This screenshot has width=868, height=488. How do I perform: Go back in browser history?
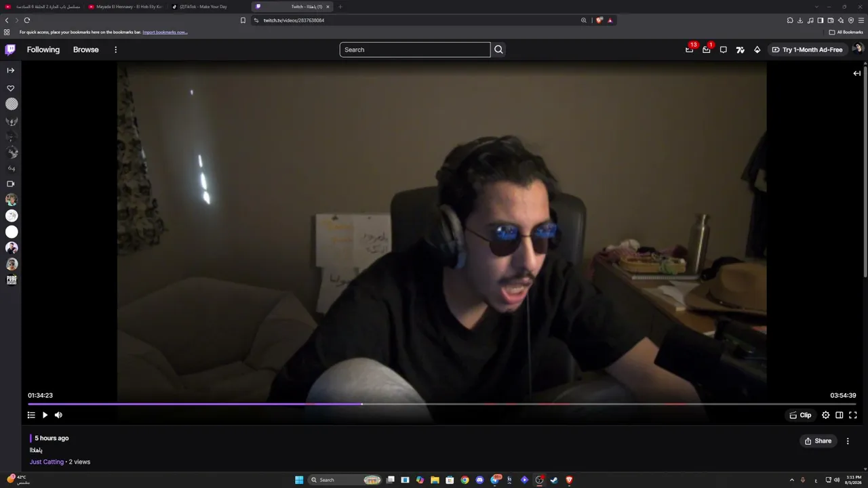click(x=7, y=20)
